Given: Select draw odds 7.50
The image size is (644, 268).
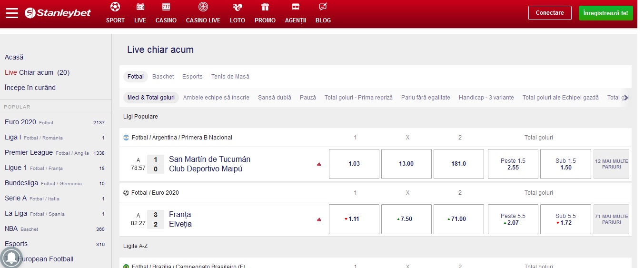Looking at the screenshot, I should [406, 219].
